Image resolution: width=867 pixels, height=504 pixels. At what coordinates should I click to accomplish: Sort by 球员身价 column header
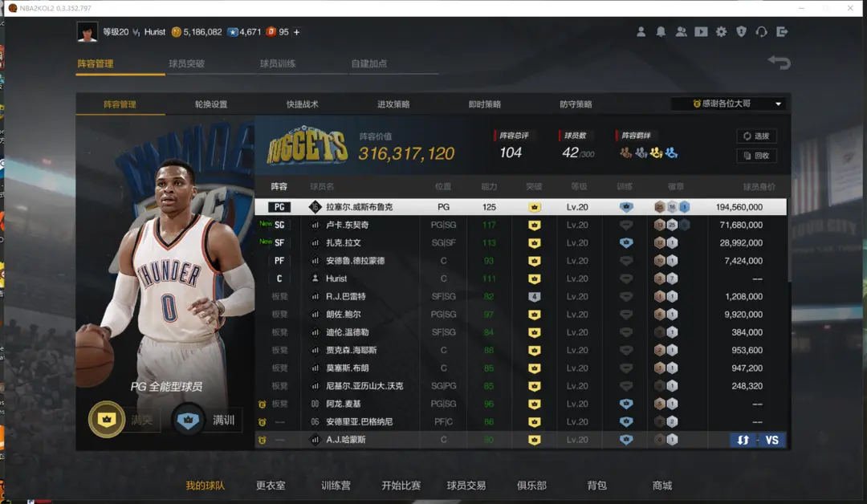[759, 187]
